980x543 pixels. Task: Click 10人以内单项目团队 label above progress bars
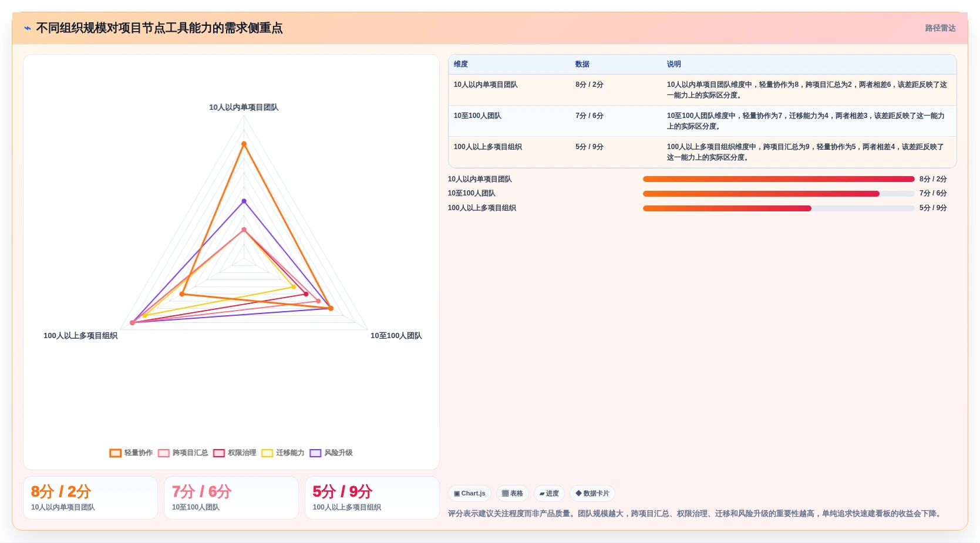tap(480, 179)
